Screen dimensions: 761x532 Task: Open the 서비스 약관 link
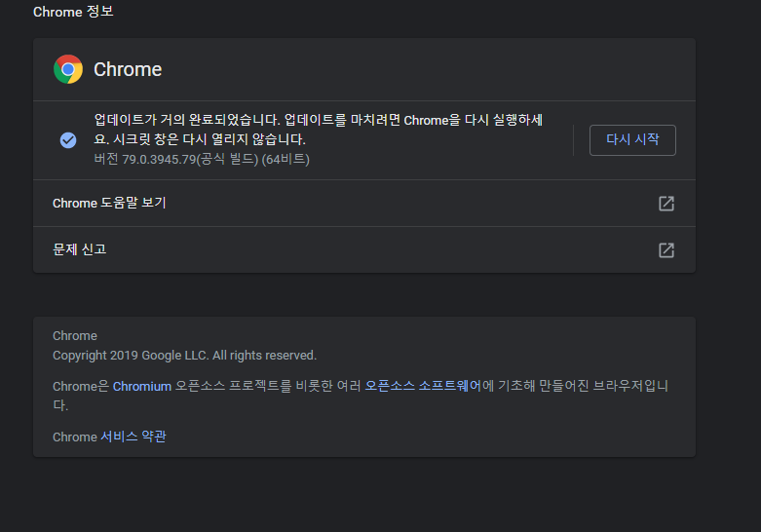click(x=133, y=437)
